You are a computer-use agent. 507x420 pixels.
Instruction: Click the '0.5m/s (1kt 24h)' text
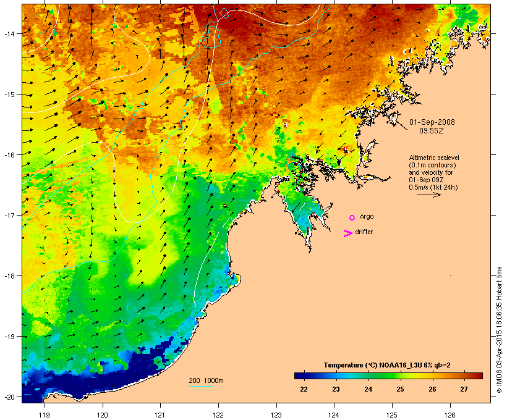(433, 187)
